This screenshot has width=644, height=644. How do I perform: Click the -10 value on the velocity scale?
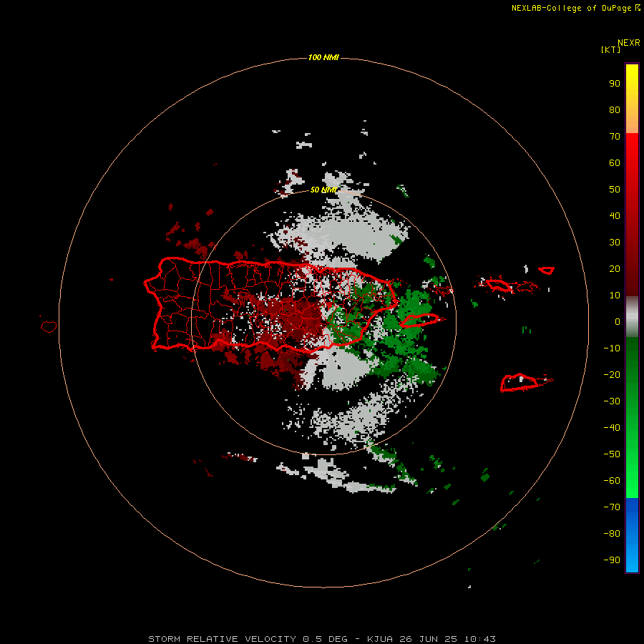(x=612, y=348)
